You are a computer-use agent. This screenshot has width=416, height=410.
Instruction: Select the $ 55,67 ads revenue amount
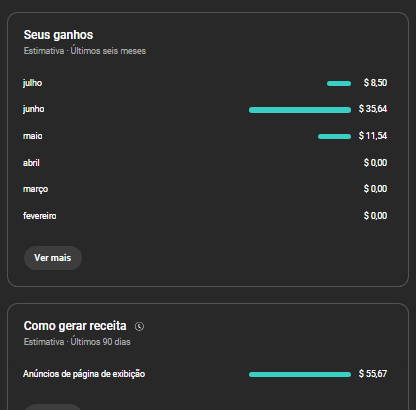[x=373, y=374]
